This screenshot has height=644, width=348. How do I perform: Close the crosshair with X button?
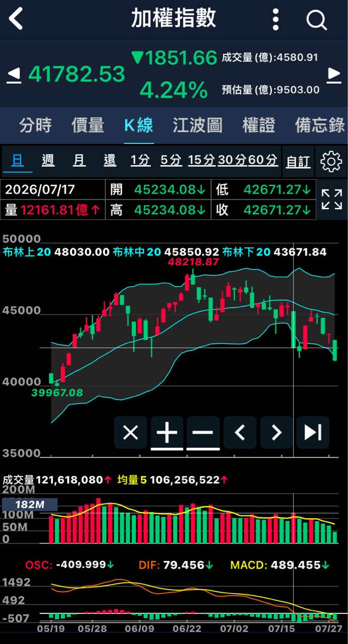131,432
